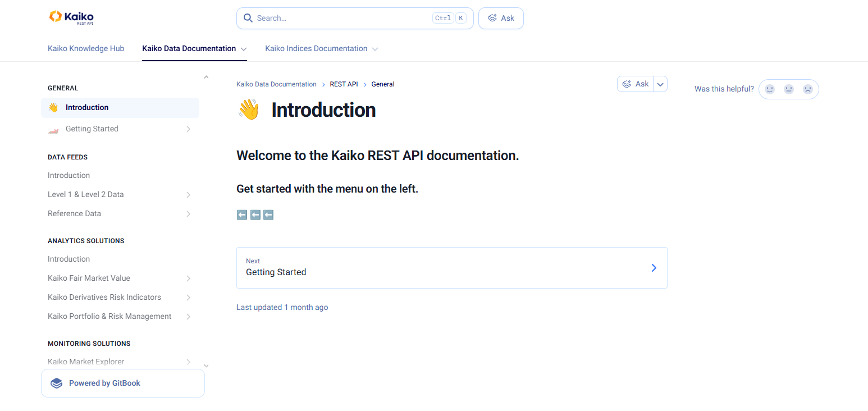Click the page-level Ask button
This screenshot has width=868, height=411.
[636, 84]
